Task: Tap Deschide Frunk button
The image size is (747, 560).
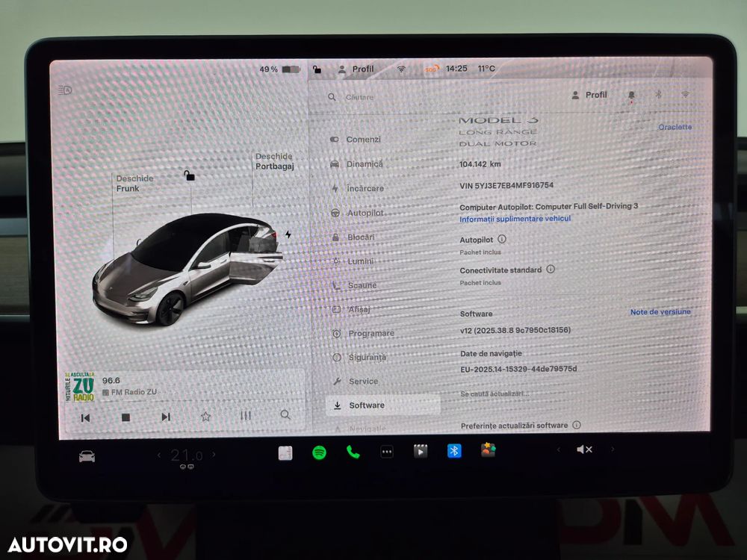Action: point(134,184)
